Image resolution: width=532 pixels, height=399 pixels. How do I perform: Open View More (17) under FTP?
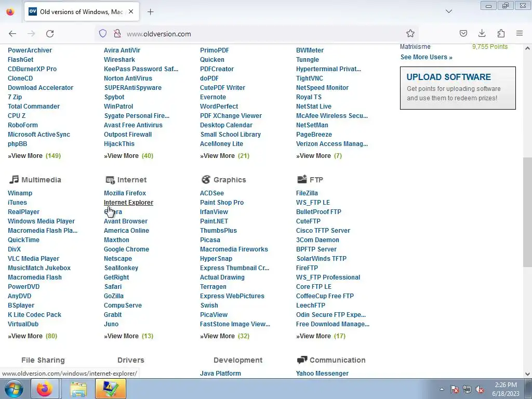321,336
